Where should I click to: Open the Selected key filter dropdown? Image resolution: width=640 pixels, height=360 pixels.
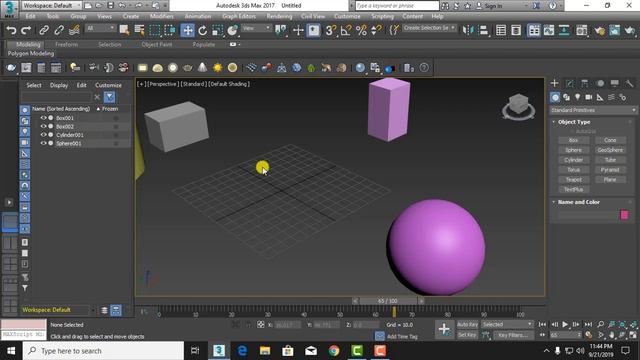[507, 324]
